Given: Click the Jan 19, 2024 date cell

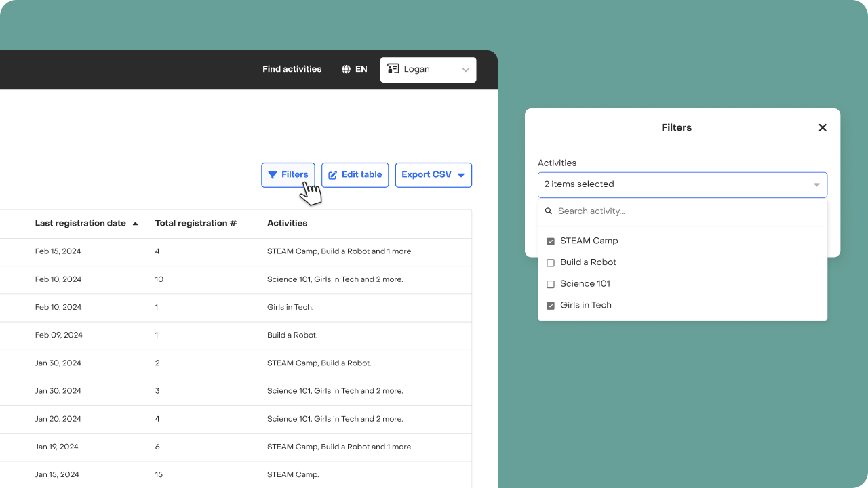Looking at the screenshot, I should point(57,447).
